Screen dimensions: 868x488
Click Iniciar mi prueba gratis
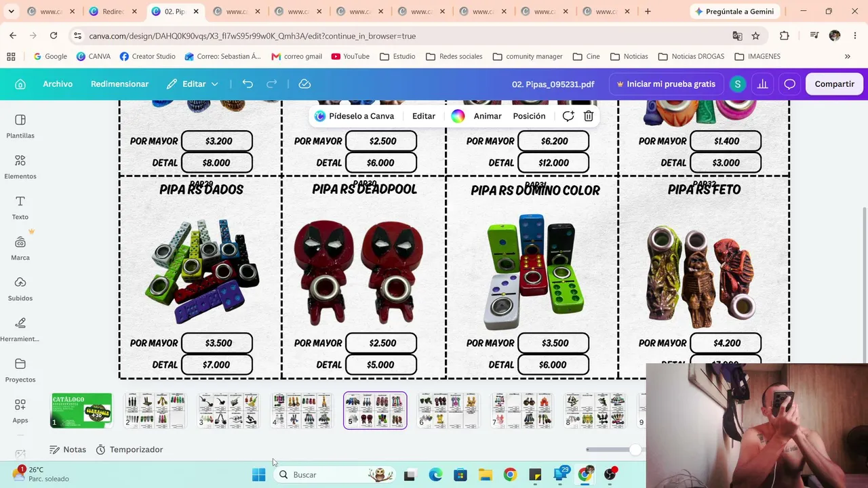[666, 84]
